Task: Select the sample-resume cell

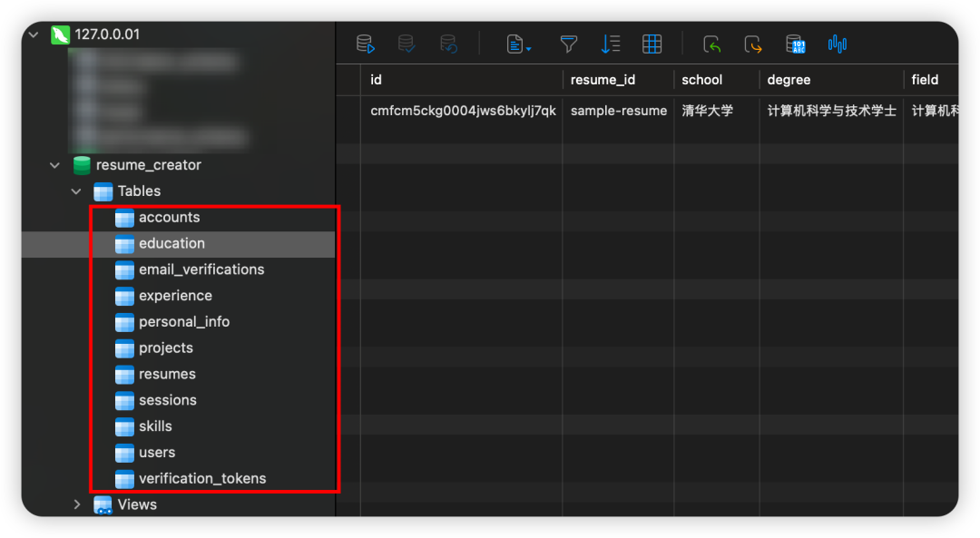Action: [619, 111]
